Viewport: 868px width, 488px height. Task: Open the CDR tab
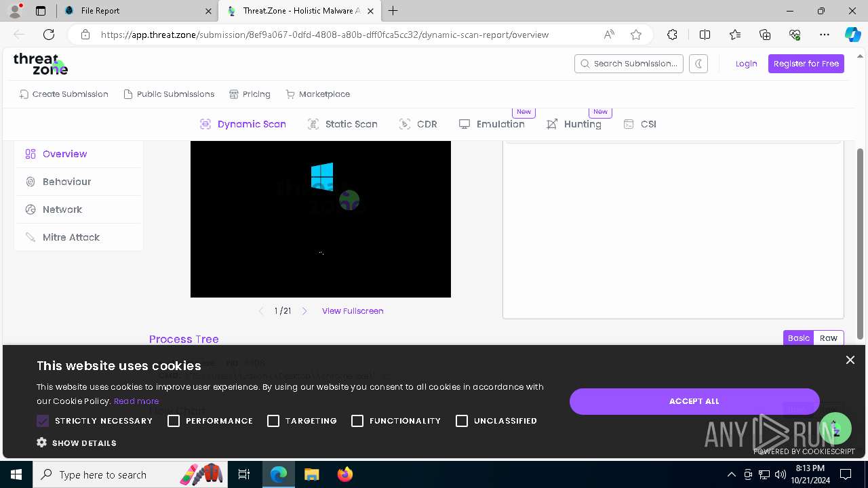coord(418,124)
